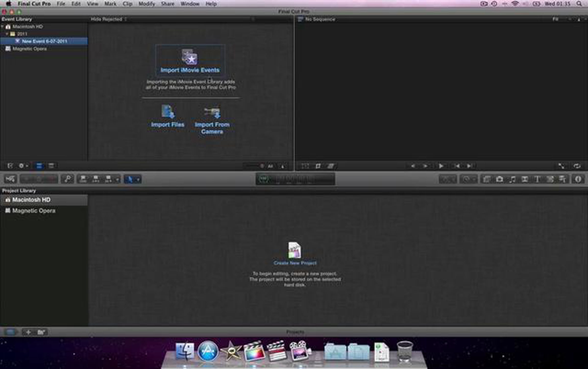Open iMovie star icon in Dock
This screenshot has height=369, width=588.
pyautogui.click(x=231, y=351)
